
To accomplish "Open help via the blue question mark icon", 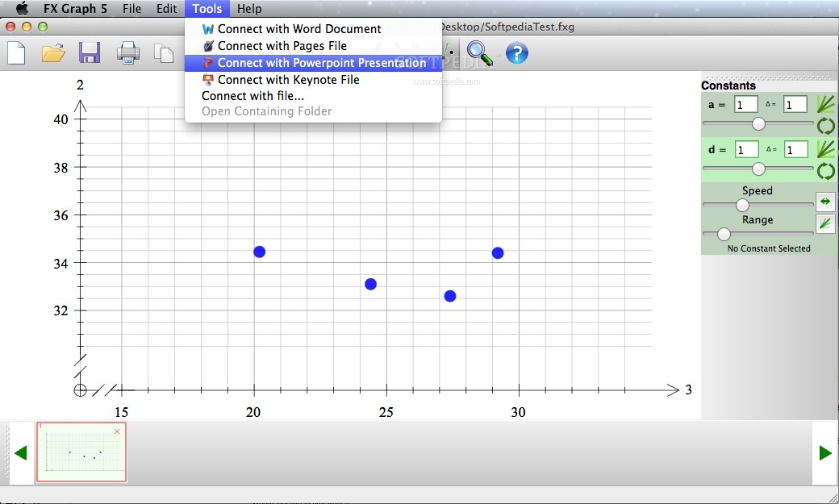I will (x=517, y=53).
